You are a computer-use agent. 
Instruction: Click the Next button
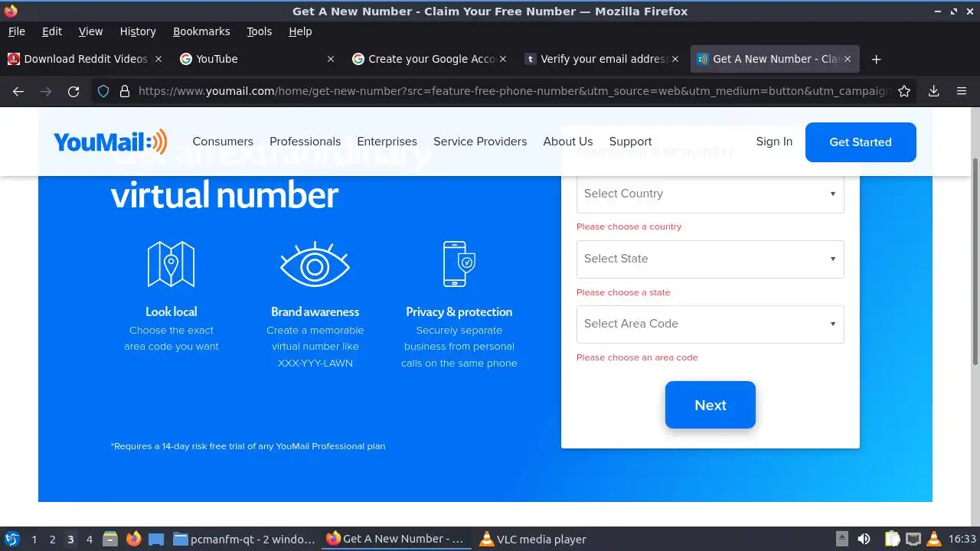click(x=710, y=405)
